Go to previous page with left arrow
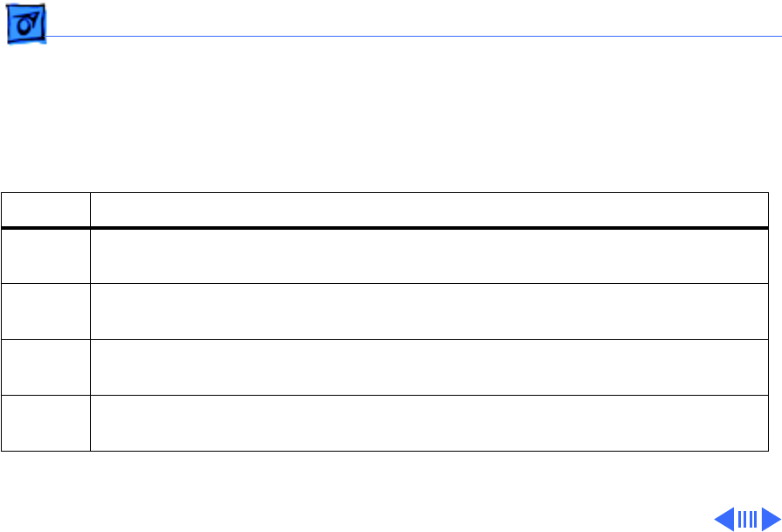This screenshot has width=782, height=532. click(x=724, y=520)
